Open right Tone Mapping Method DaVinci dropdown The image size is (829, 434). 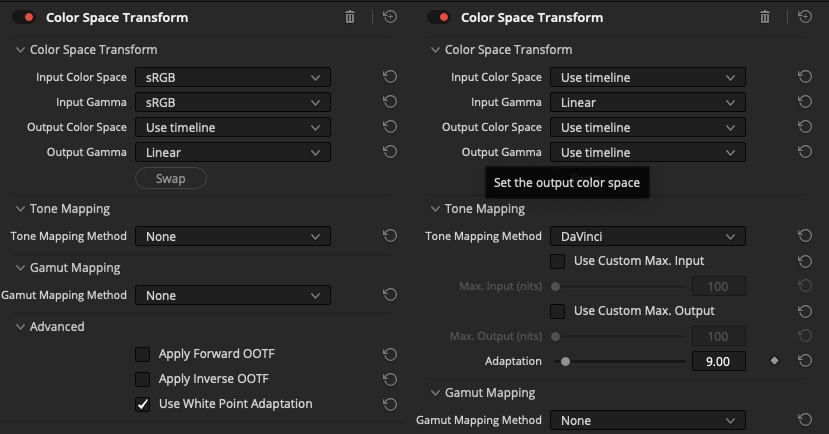coord(648,236)
